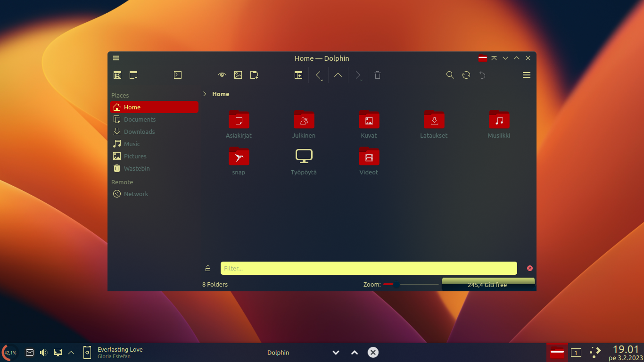Open the hamburger menu in the toolbar

[x=527, y=75]
